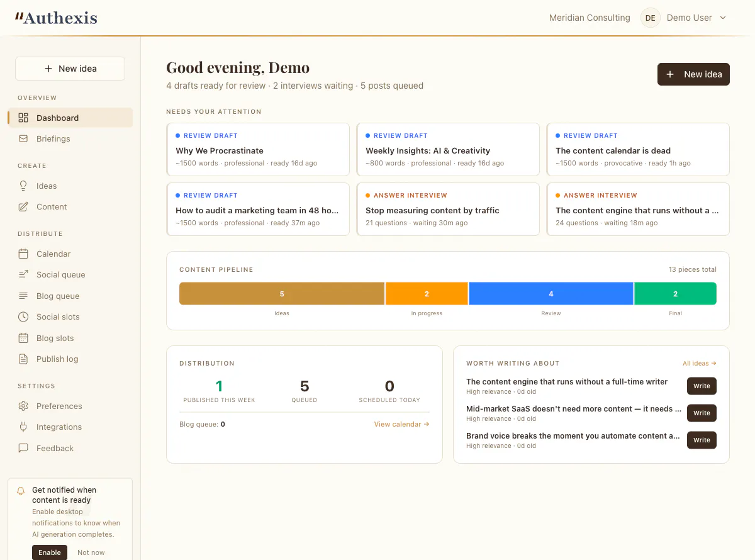Answer Stop measuring content by traffic interview

click(448, 209)
